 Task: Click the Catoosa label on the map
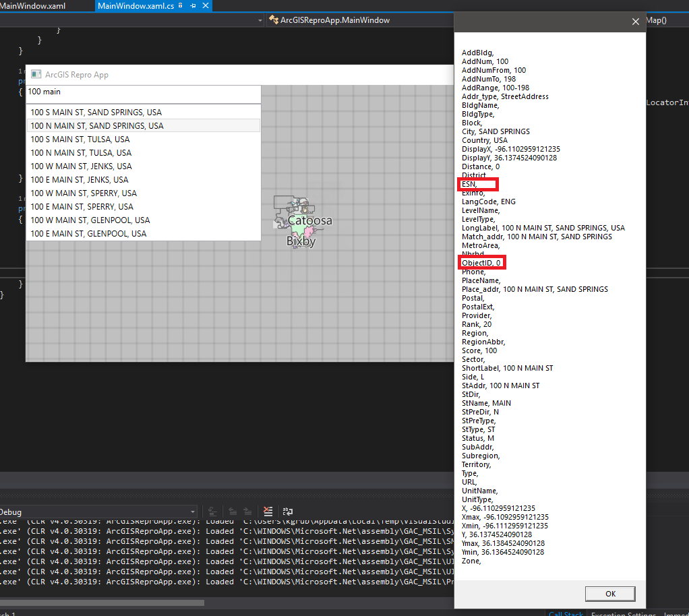coord(310,220)
